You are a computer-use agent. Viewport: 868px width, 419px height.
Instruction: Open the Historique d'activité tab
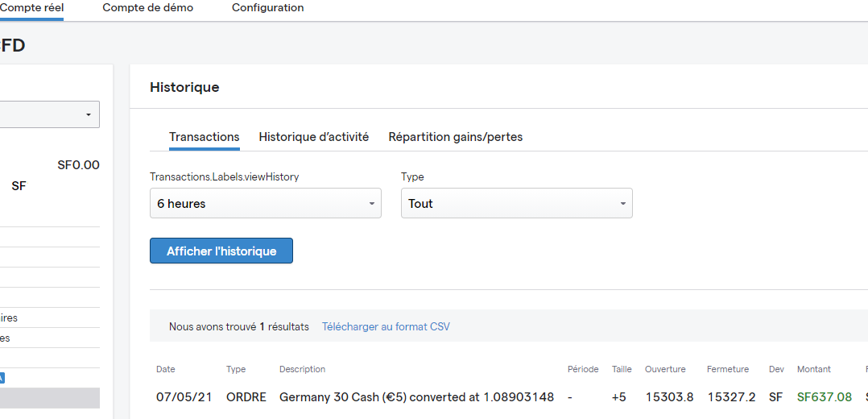313,137
